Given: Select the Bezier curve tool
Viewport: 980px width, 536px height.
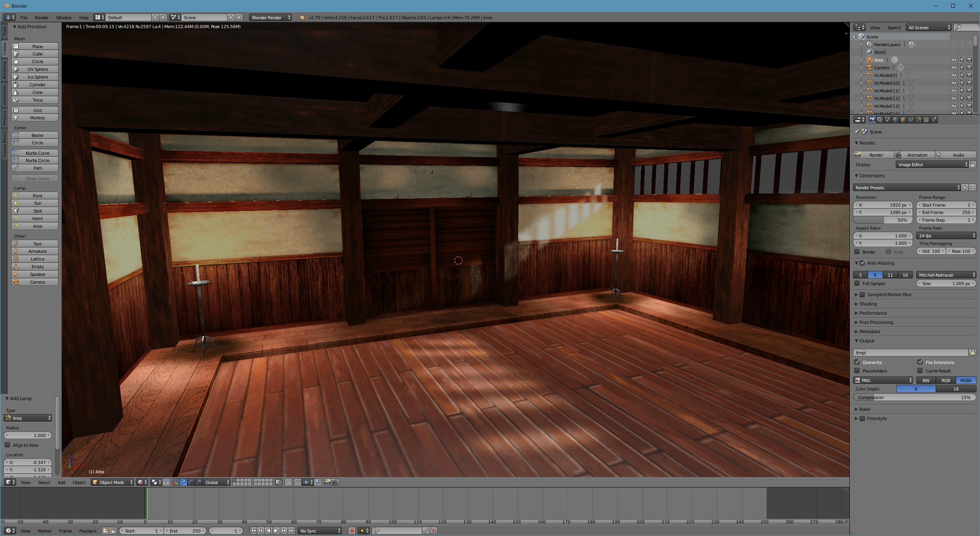Looking at the screenshot, I should click(36, 135).
